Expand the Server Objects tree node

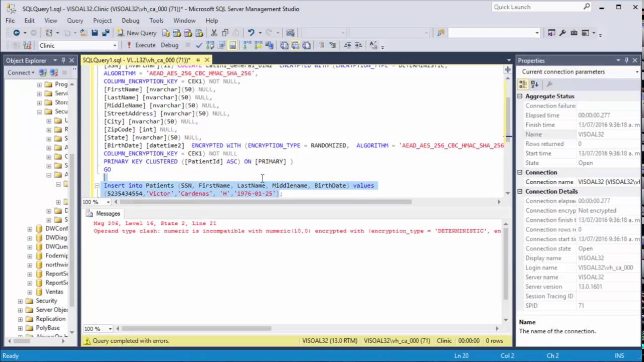click(x=20, y=310)
